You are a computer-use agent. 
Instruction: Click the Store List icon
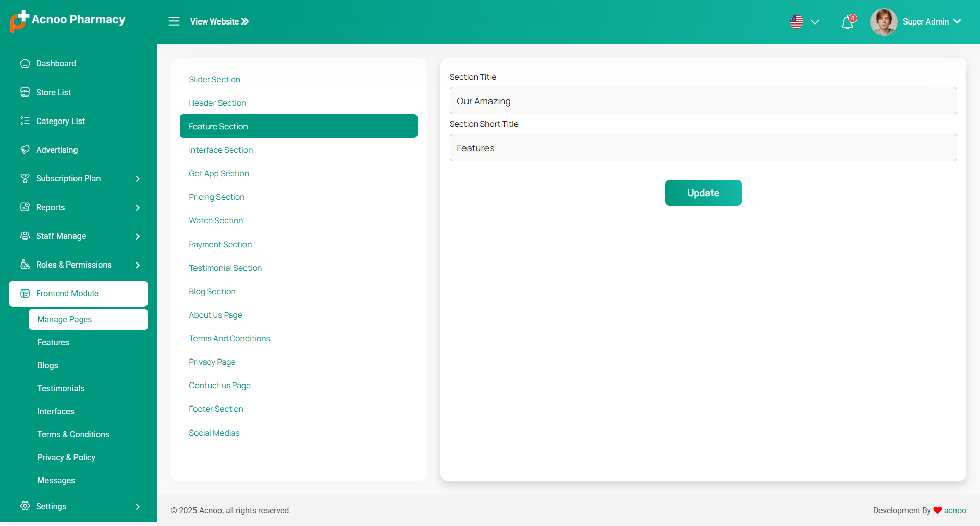click(25, 92)
